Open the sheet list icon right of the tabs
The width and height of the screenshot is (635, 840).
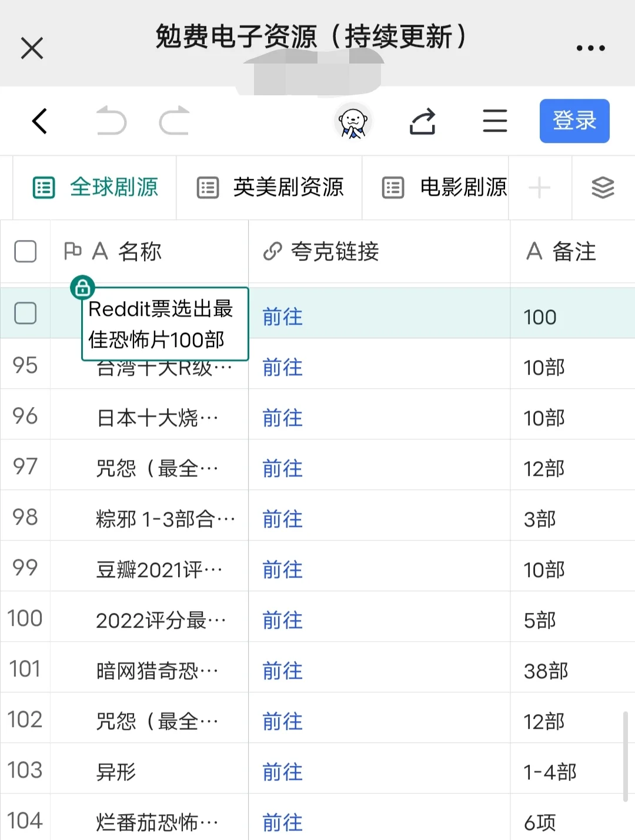[602, 188]
